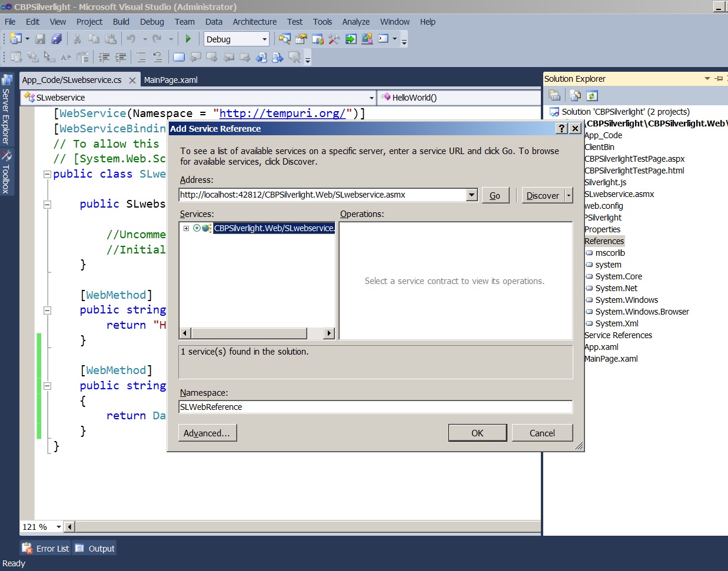The image size is (728, 571).
Task: Open the Analyze menu
Action: click(356, 22)
